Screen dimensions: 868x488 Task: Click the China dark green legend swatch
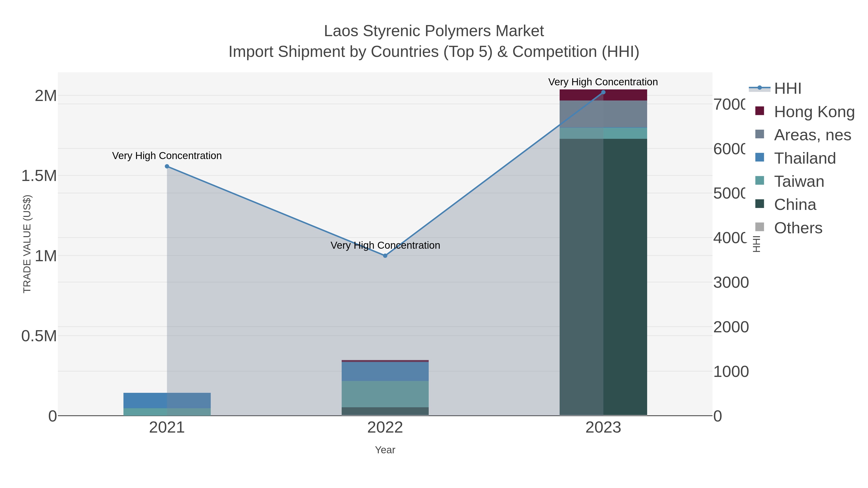759,204
